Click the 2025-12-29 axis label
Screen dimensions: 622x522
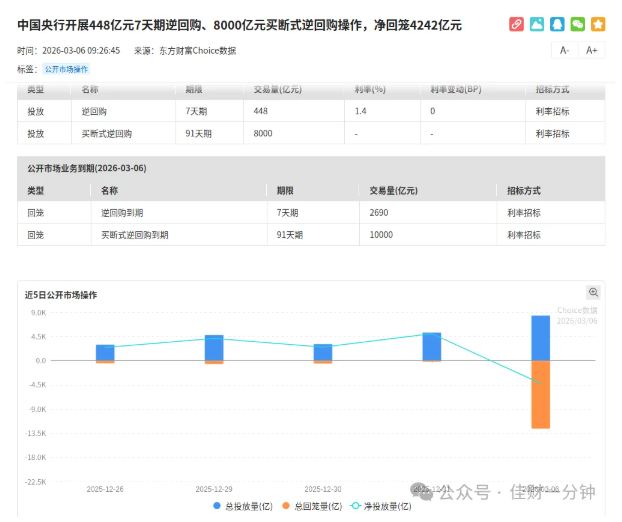(x=214, y=489)
